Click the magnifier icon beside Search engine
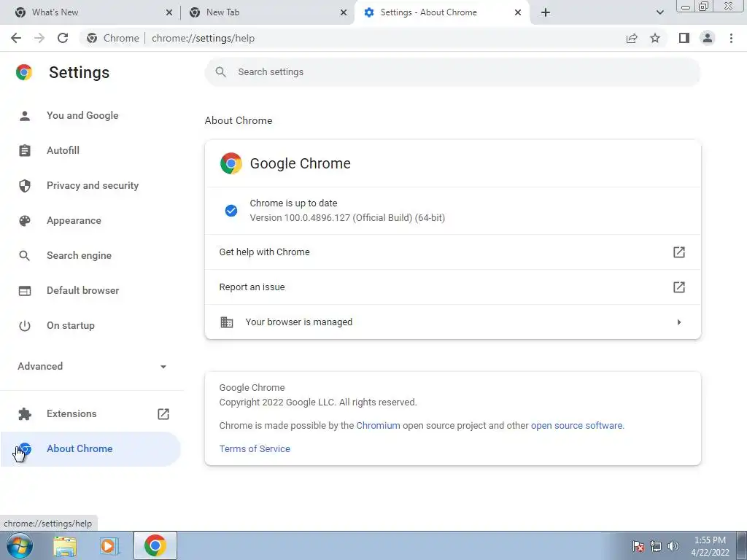Viewport: 747px width, 560px height. pos(25,256)
